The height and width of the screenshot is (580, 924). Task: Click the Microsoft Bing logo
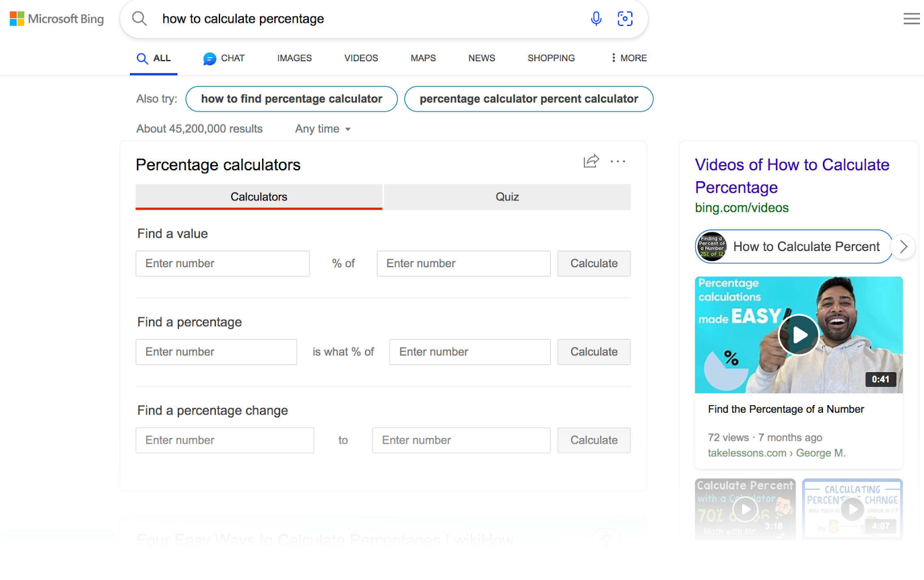[x=57, y=18]
